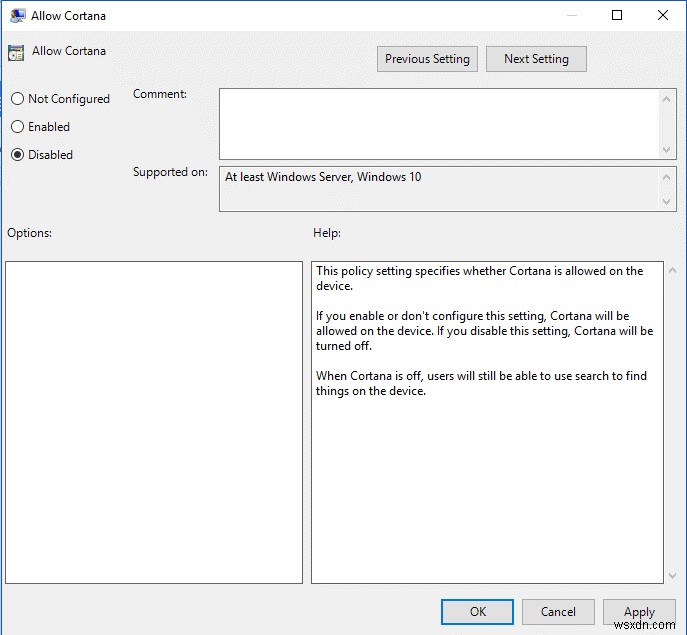Click the Options list pane
Viewport: 687px width, 635px height.
click(x=154, y=422)
